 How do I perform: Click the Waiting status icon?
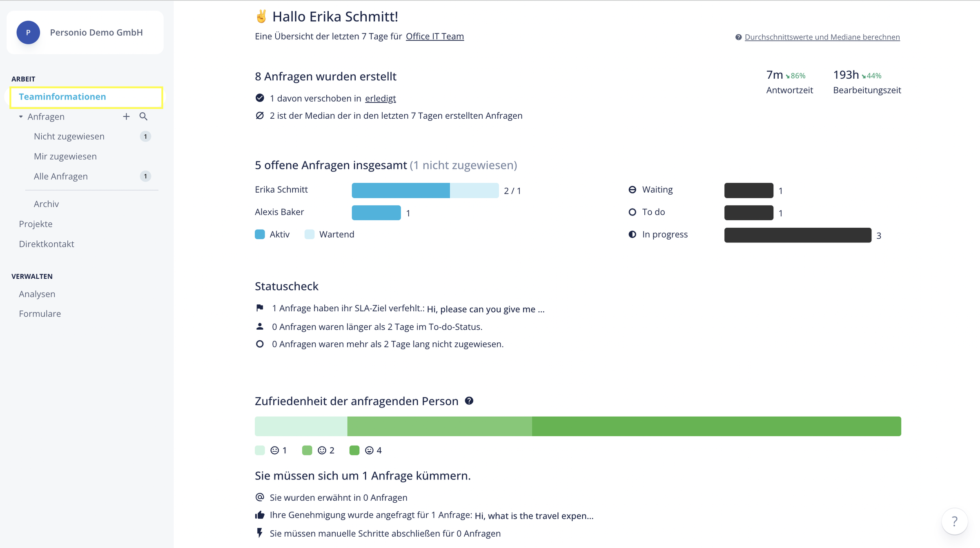[x=632, y=190]
